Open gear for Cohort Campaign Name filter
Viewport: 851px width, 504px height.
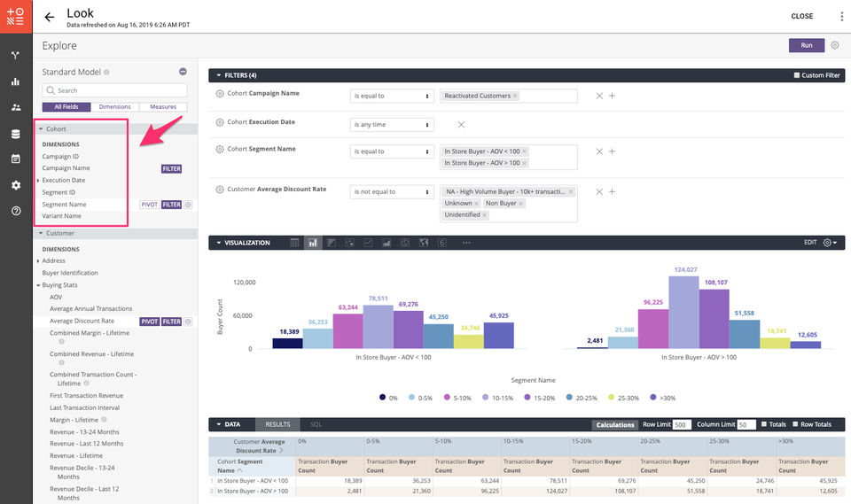(x=220, y=93)
